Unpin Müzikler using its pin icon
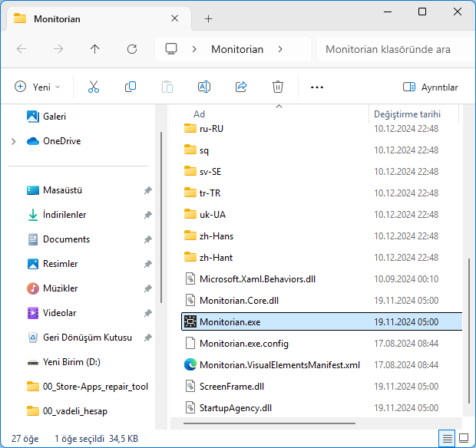Viewport: 476px width, 448px height. 148,288
